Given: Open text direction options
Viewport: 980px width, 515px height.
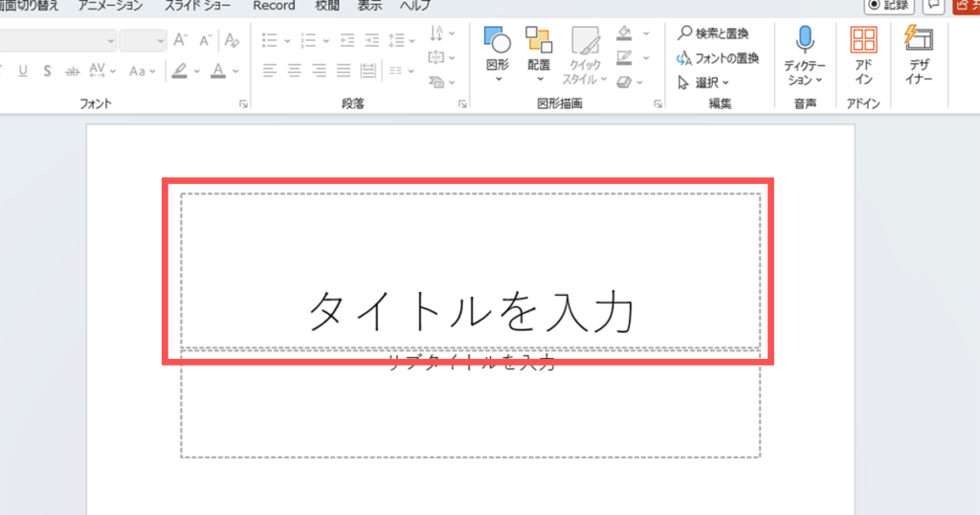Looking at the screenshot, I should [x=442, y=34].
